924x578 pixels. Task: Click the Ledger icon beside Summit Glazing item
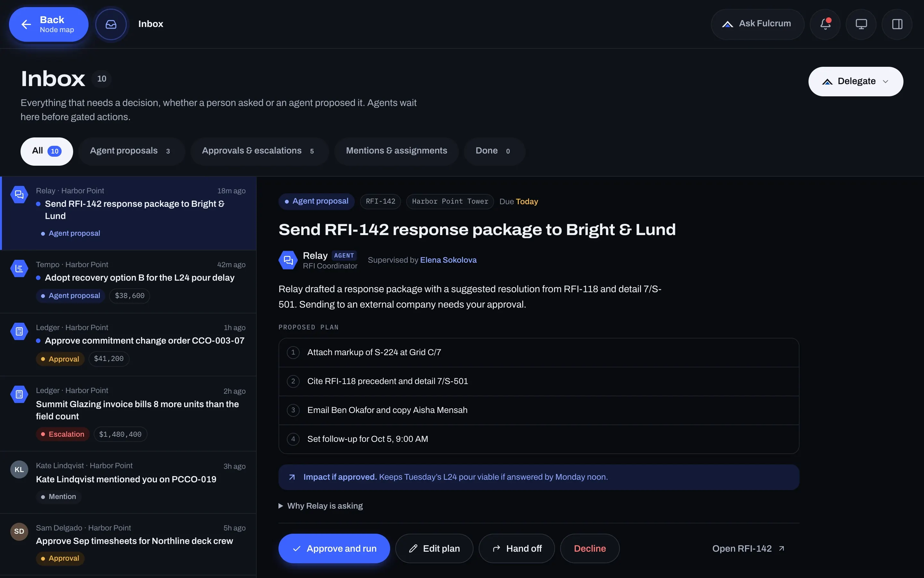click(19, 394)
